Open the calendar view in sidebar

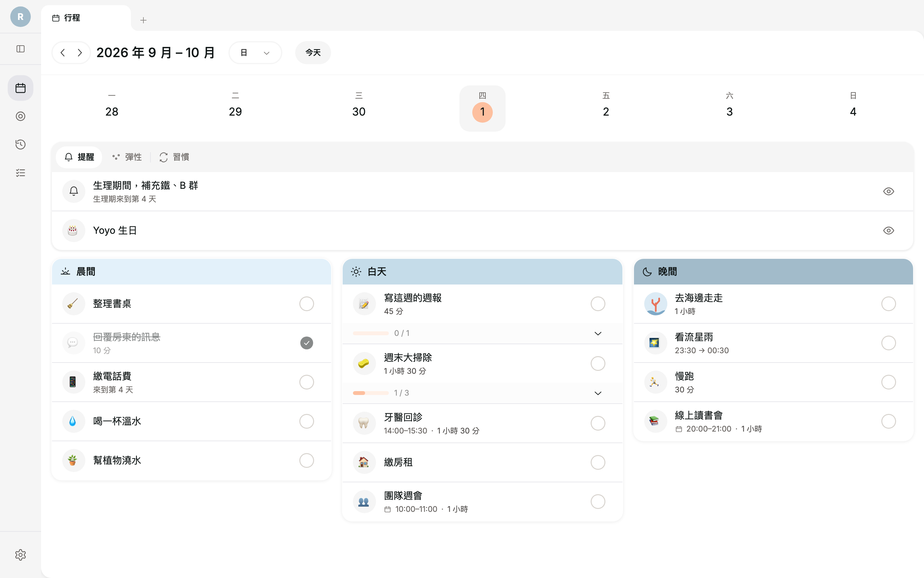point(21,88)
